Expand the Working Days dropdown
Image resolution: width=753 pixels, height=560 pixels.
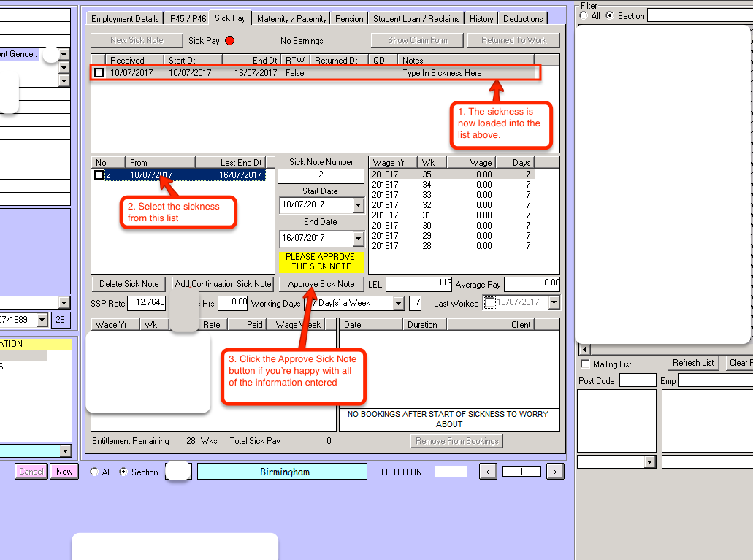click(x=398, y=303)
